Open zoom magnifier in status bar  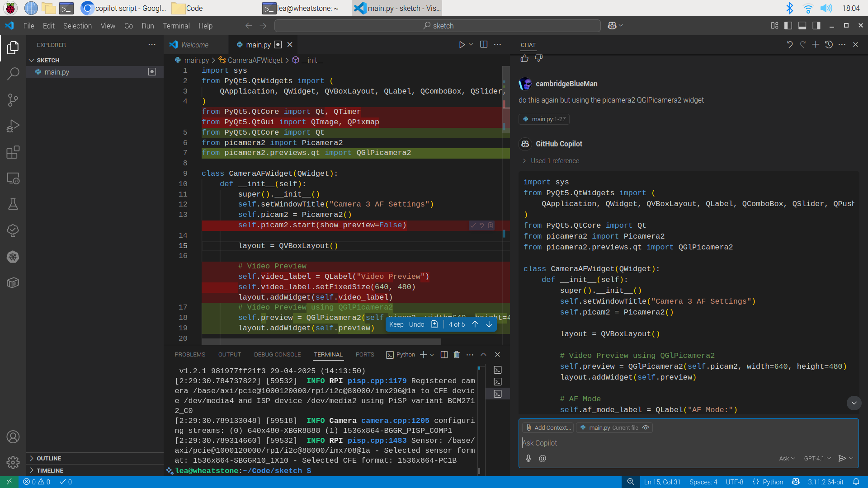pyautogui.click(x=631, y=482)
